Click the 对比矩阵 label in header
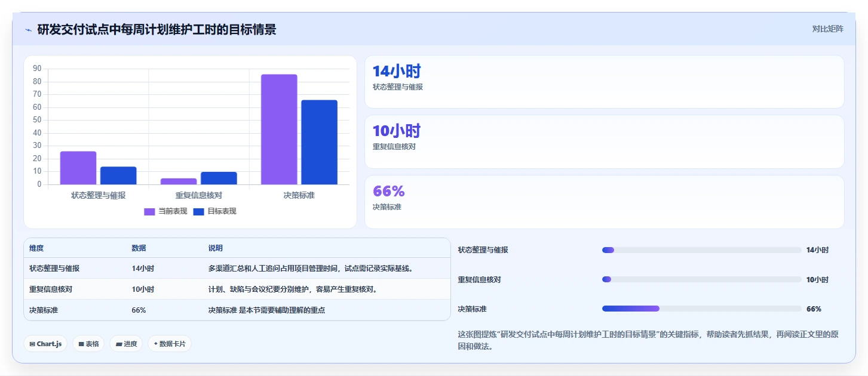This screenshot has width=868, height=376. point(827,29)
